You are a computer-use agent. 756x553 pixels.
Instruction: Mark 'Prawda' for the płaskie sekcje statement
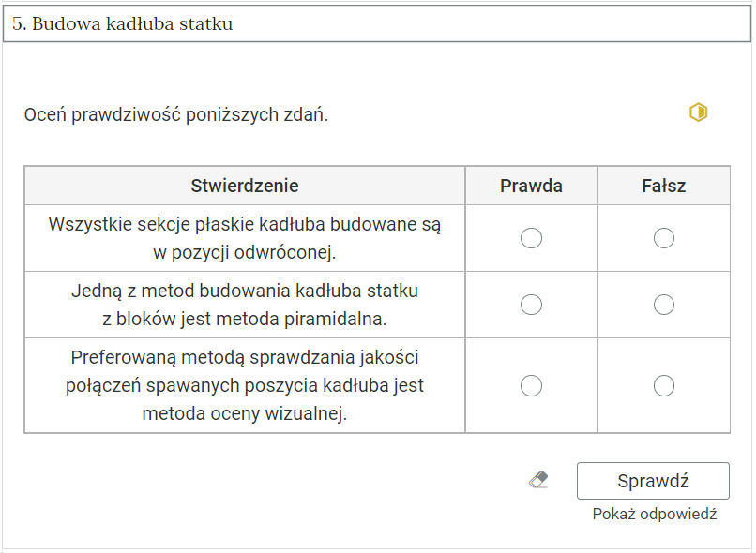tap(531, 238)
